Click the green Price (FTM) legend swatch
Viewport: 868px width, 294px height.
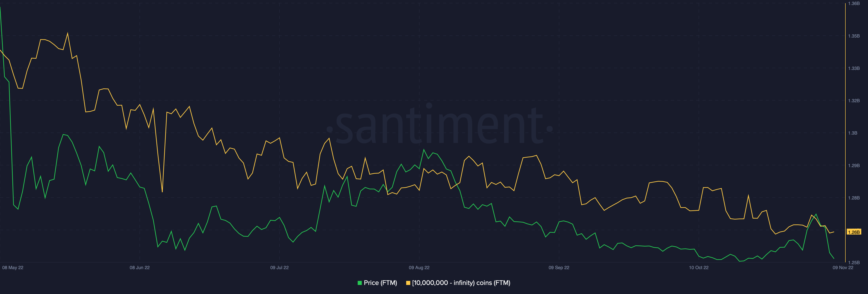360,283
